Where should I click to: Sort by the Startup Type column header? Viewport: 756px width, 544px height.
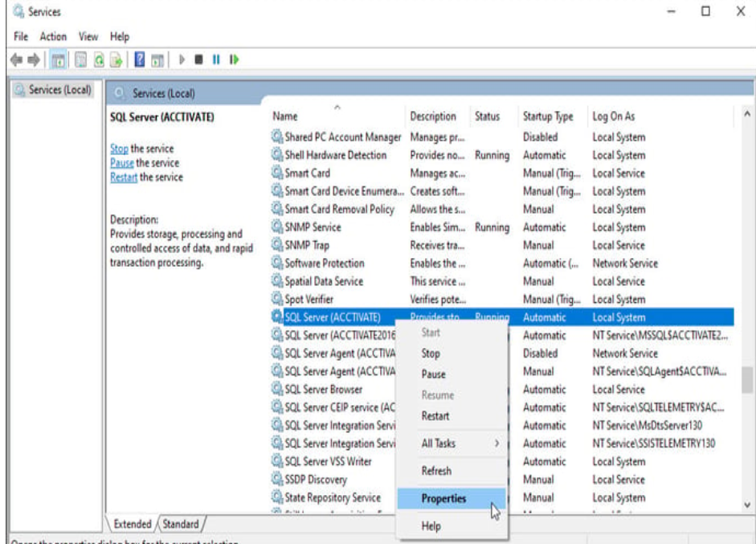click(548, 117)
